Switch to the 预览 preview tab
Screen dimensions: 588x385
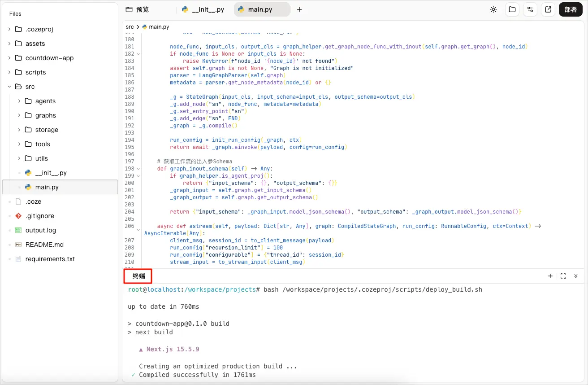[x=137, y=9]
